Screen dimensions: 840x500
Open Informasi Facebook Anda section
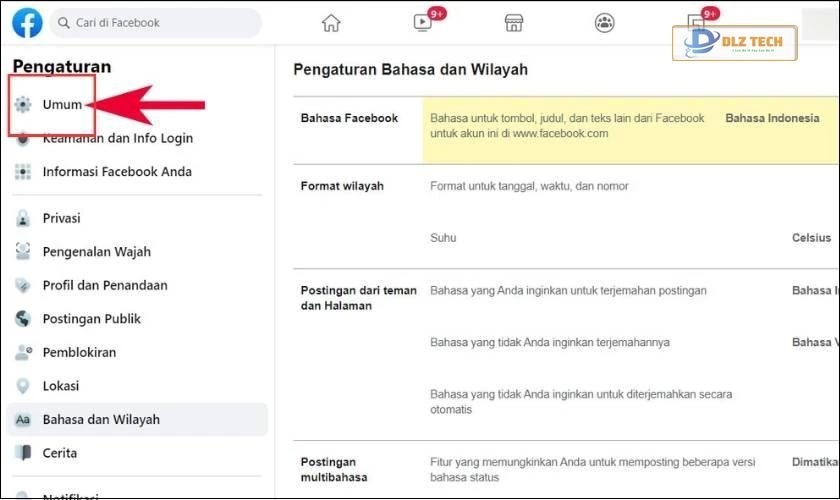(116, 172)
